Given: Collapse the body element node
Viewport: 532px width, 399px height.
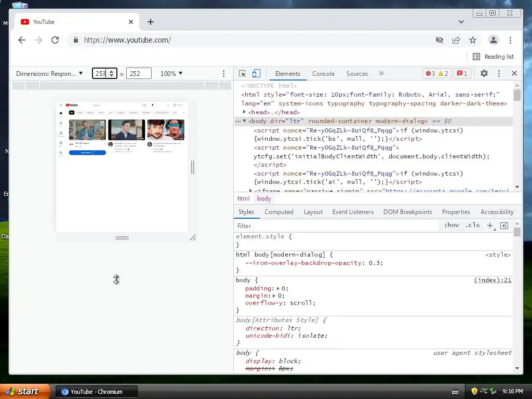Looking at the screenshot, I should point(244,121).
